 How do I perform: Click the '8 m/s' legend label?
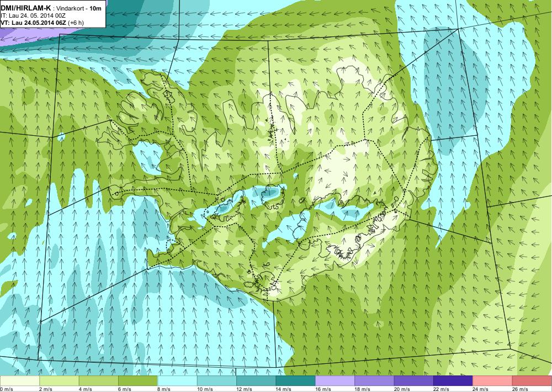pos(164,389)
